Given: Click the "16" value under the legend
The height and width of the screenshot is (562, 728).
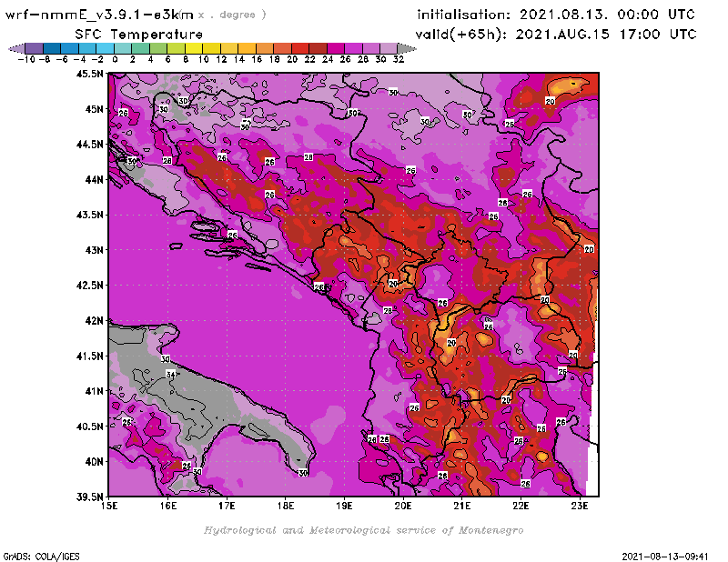Looking at the screenshot, I should pos(257,59).
